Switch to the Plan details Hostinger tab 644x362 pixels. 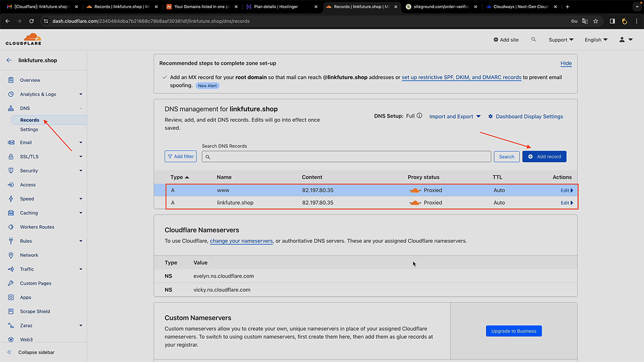(281, 7)
